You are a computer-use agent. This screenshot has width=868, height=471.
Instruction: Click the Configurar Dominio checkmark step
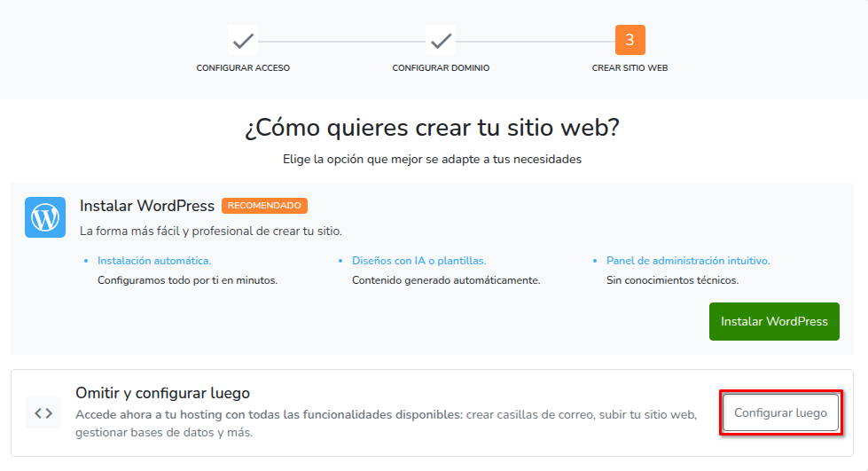tap(441, 41)
